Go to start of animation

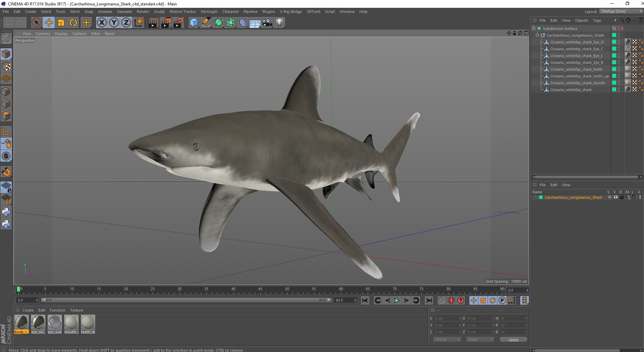click(365, 300)
